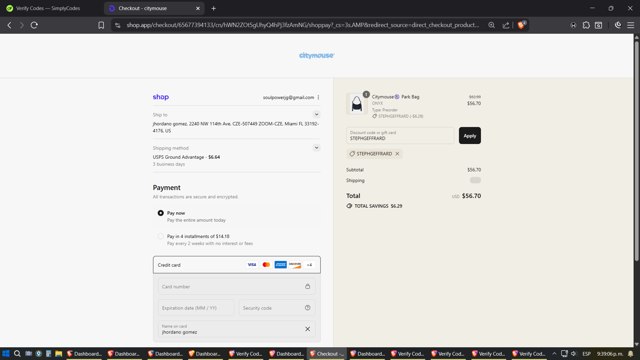Open the browser hamburger menu

[631, 25]
